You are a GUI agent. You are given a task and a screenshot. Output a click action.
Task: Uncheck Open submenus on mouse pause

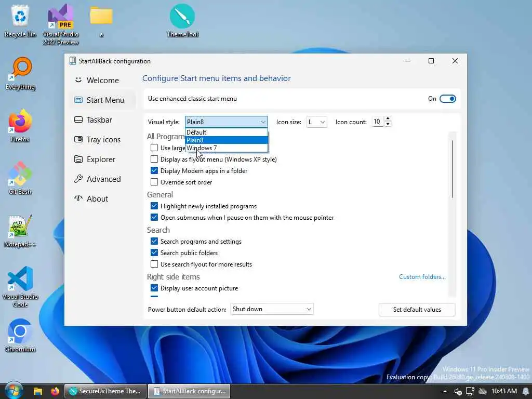pos(154,218)
